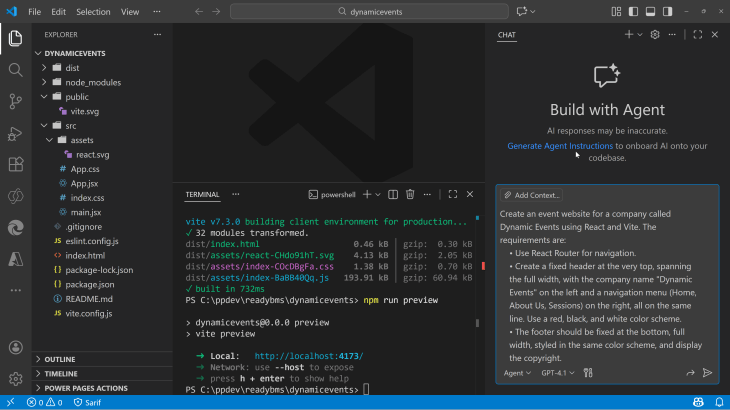Go forward in navigation history
730x410 pixels.
coord(216,12)
